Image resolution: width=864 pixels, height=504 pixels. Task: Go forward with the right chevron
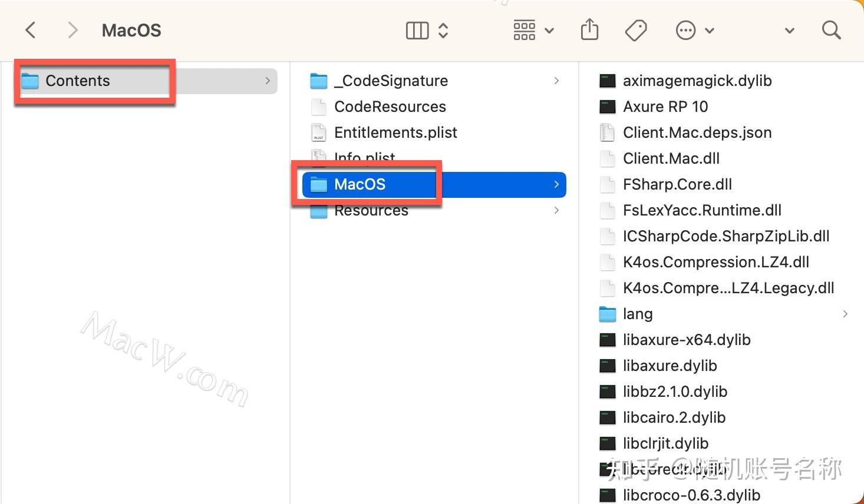[x=72, y=30]
